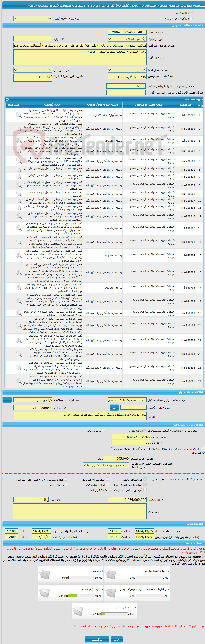Image resolution: width=205 pixels, height=644 pixels.
Task: Click کلید واژه input field
Action: (33, 39)
